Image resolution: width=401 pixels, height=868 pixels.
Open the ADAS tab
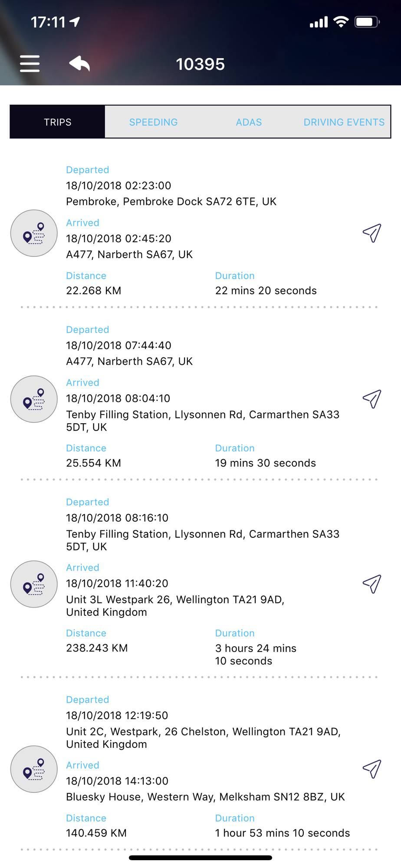click(249, 122)
